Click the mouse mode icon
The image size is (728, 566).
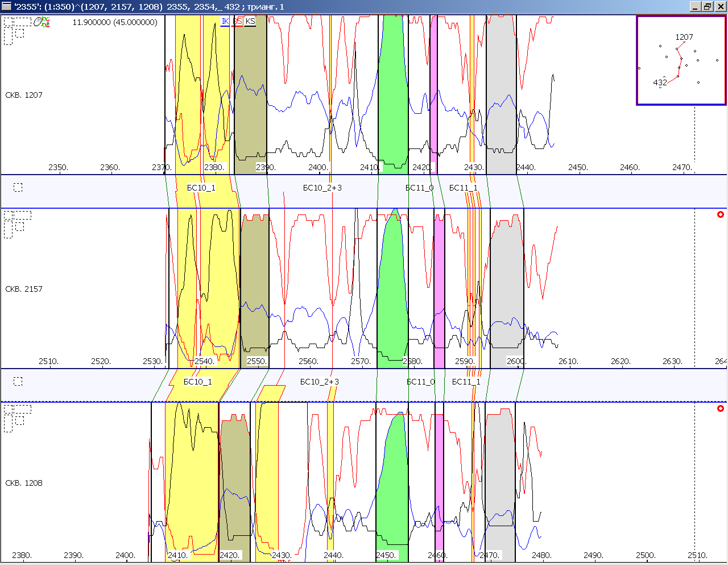[x=38, y=22]
